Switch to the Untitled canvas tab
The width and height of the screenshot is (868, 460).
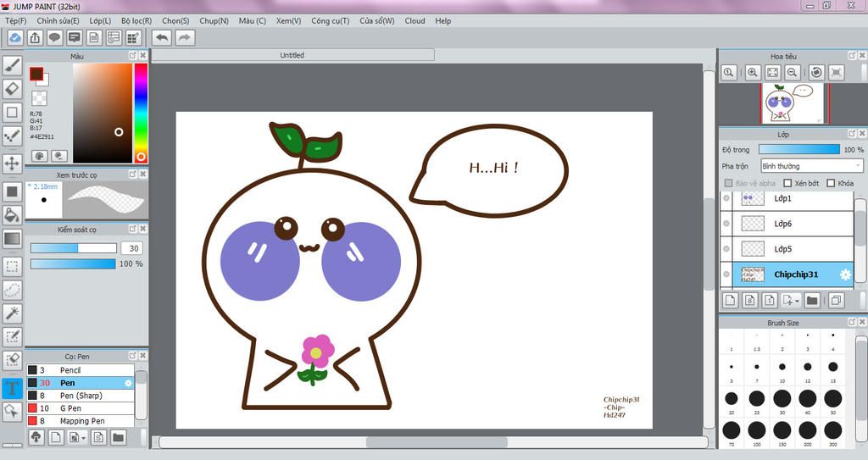(x=292, y=55)
